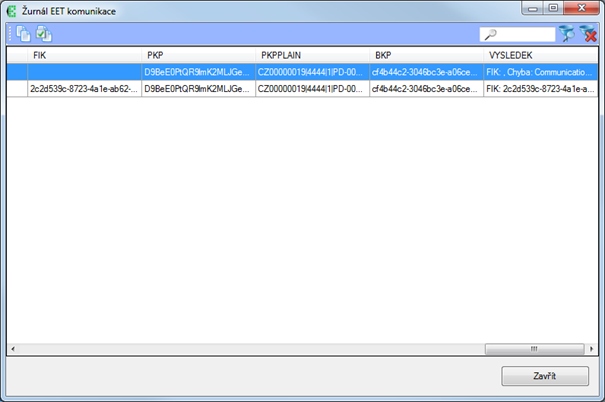
Task: Click the horizontal scrollbar thumb
Action: 536,348
